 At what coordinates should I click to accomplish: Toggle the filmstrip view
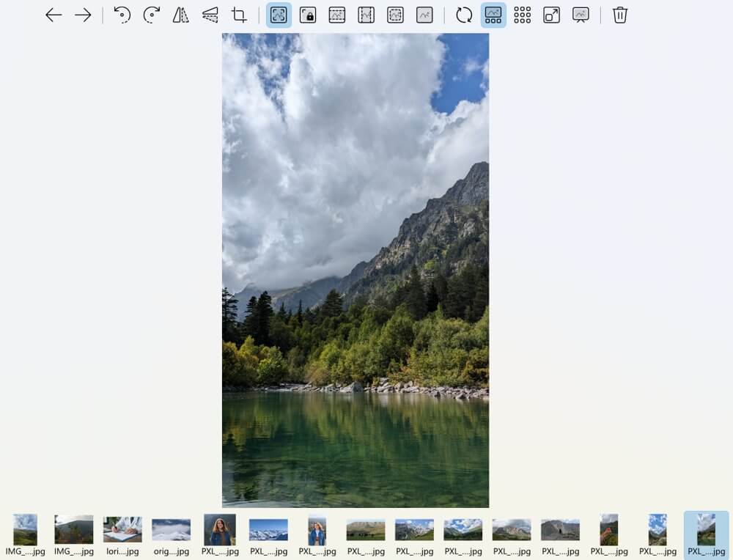[493, 15]
